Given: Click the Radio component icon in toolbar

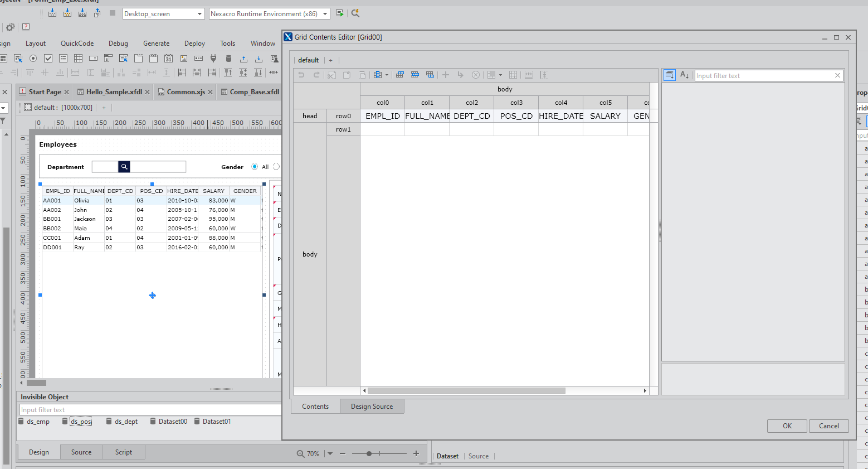Looking at the screenshot, I should tap(33, 58).
